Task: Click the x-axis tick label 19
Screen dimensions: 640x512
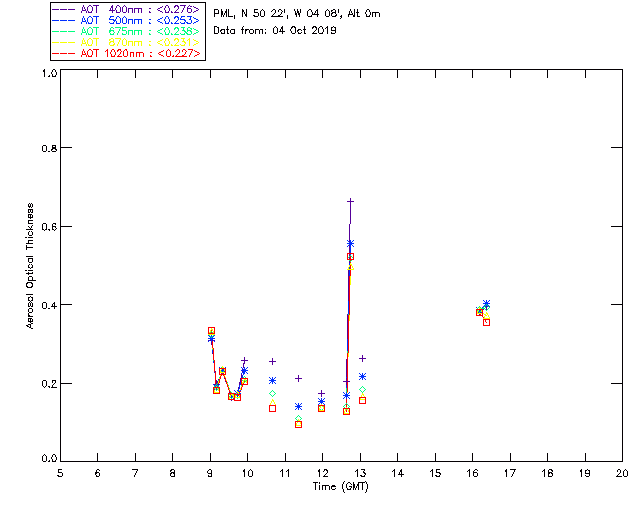Action: tap(585, 473)
